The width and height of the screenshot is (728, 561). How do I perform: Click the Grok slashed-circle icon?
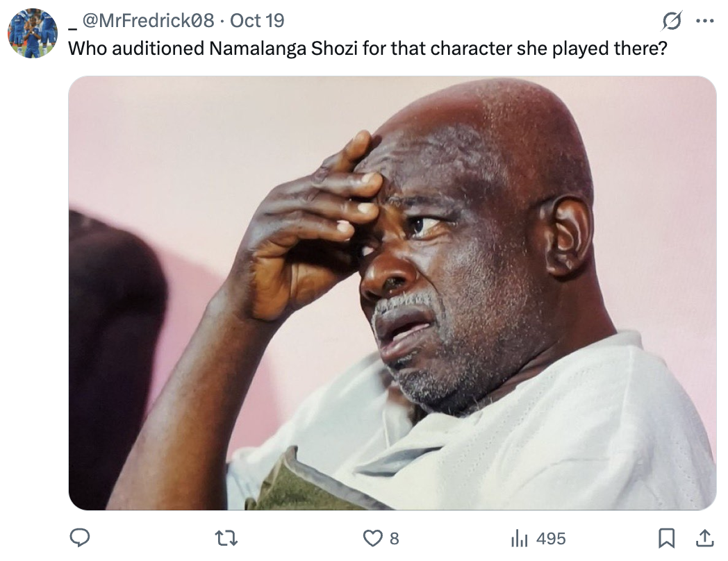click(x=672, y=21)
